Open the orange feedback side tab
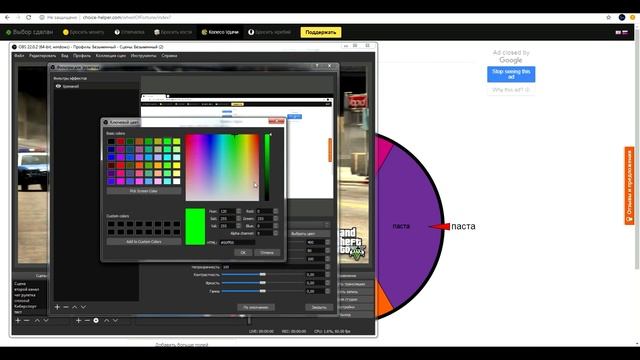This screenshot has width=640, height=360. (629, 186)
